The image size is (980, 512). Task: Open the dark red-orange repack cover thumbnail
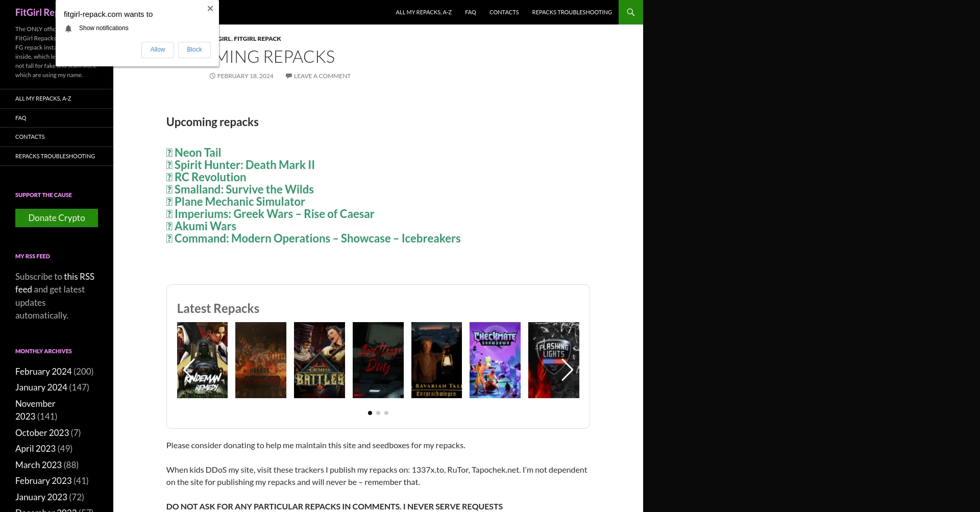(x=261, y=360)
